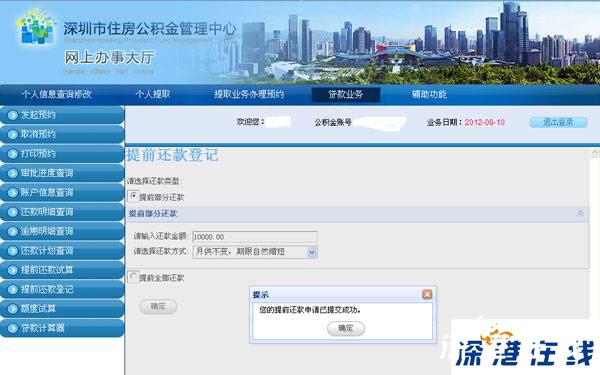This screenshot has width=600, height=375.
Task: Click the arrow icon beside 发起预约
Action: click(12, 115)
